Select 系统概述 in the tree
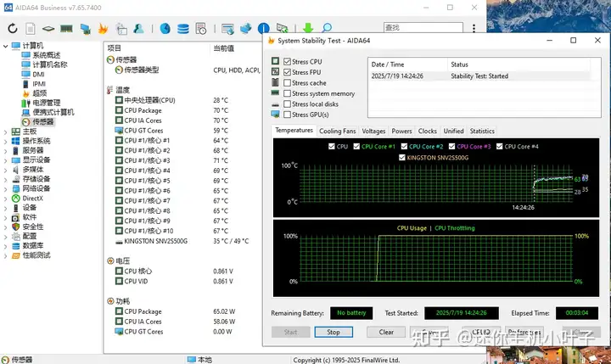This screenshot has width=611, height=364. 47,55
